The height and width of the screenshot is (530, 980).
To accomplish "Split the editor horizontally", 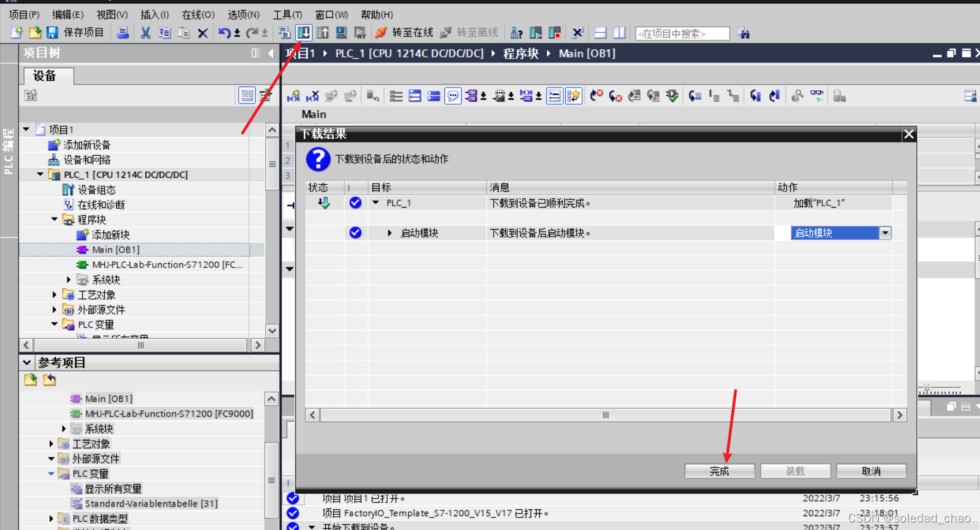I will (601, 32).
